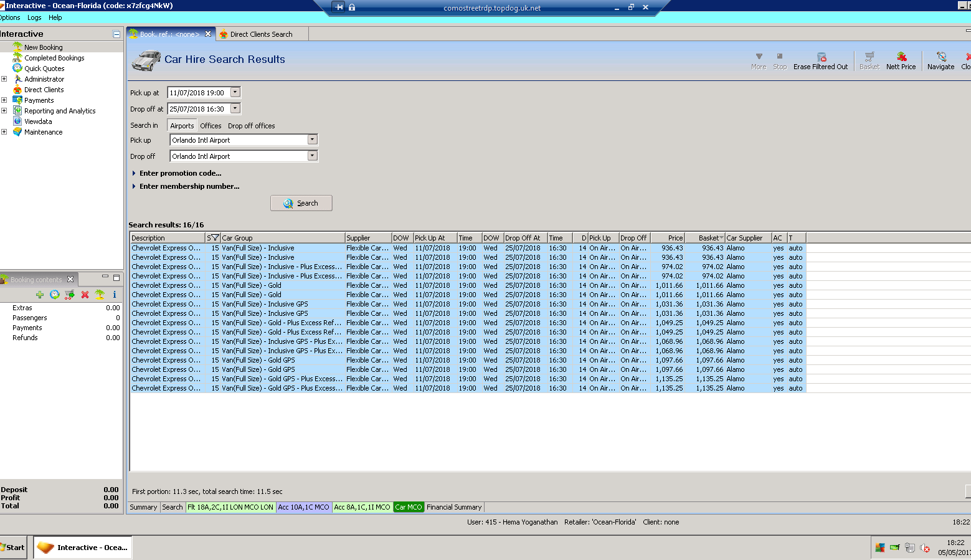Select the Airports search-in option
Viewport: 971px width, 560px height.
click(182, 126)
